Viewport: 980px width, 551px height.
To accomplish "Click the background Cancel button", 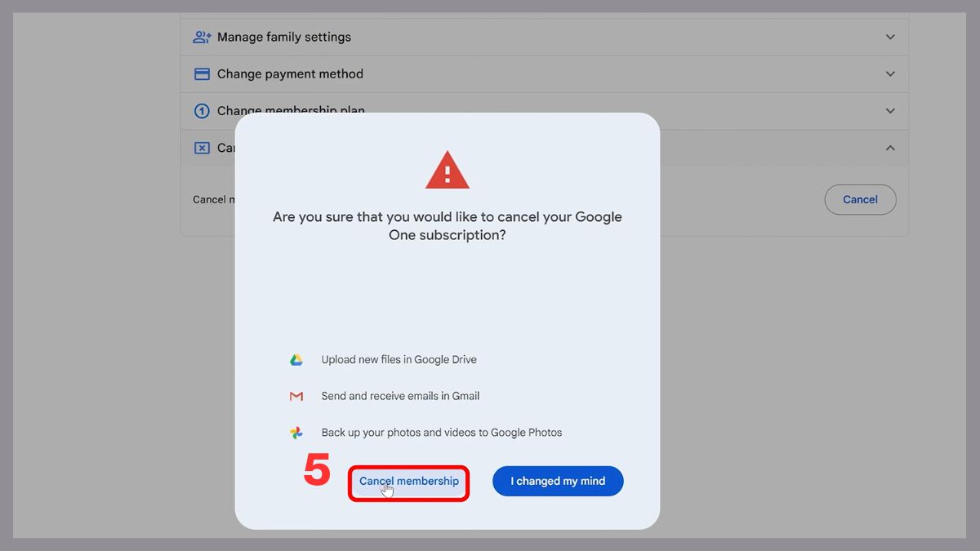I will (860, 199).
